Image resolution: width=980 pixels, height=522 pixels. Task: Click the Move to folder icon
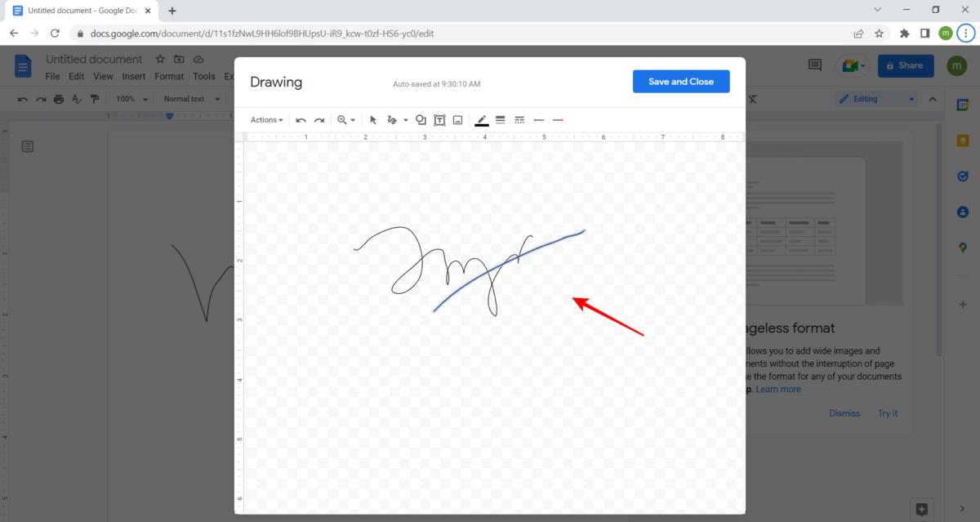point(179,60)
